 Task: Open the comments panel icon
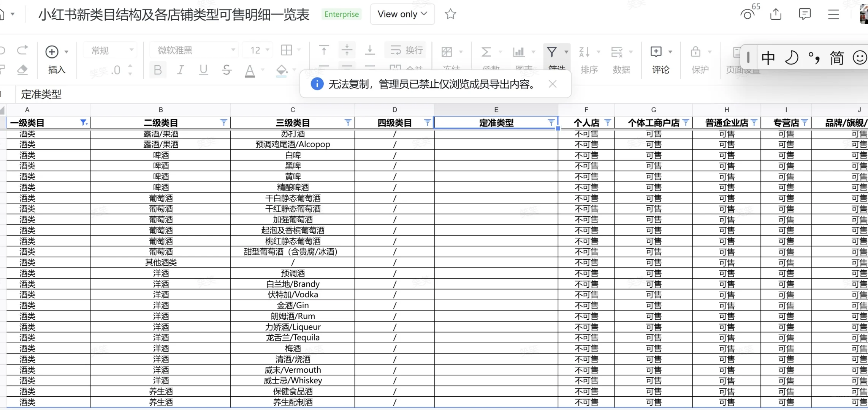[x=805, y=14]
